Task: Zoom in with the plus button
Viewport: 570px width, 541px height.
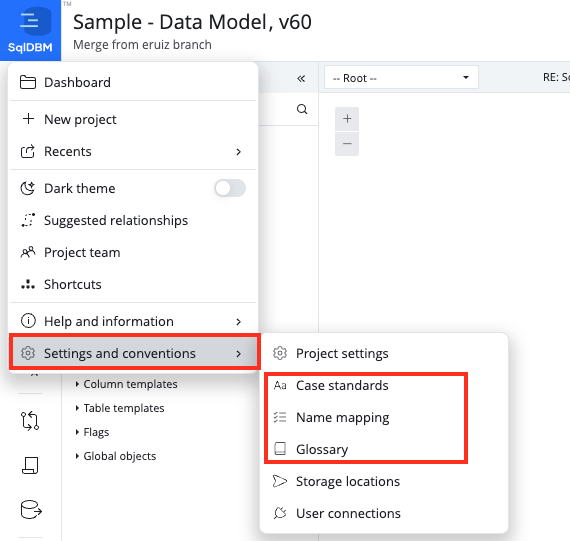Action: click(347, 119)
